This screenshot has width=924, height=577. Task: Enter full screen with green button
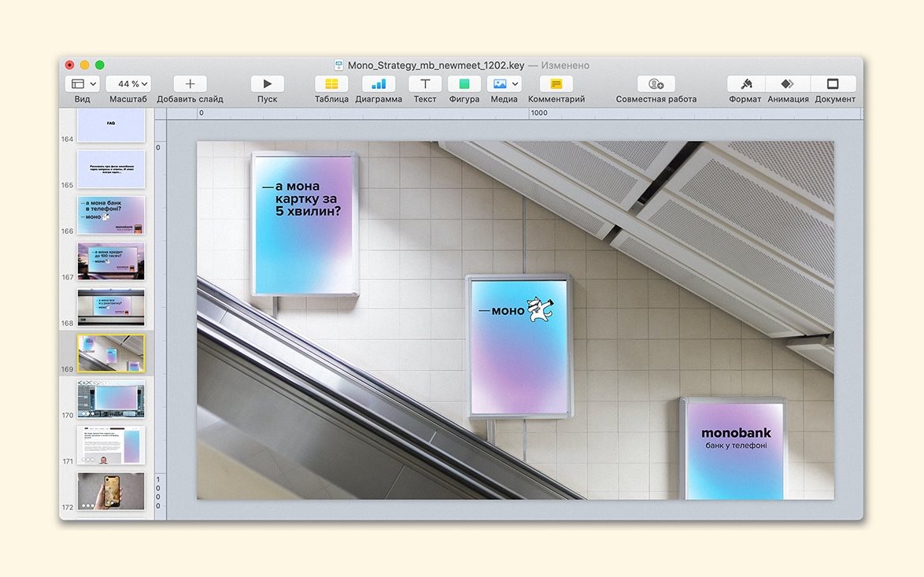tap(100, 65)
